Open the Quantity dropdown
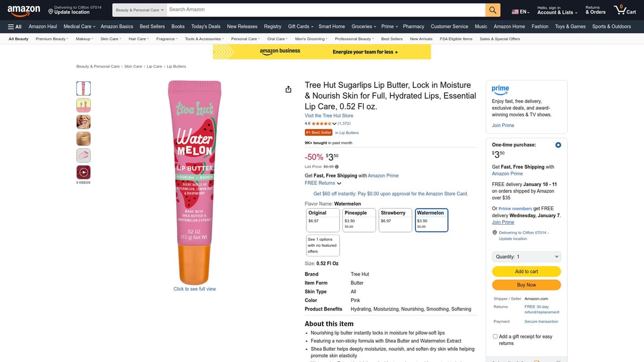Viewport: 644px width, 362px height. [526, 256]
